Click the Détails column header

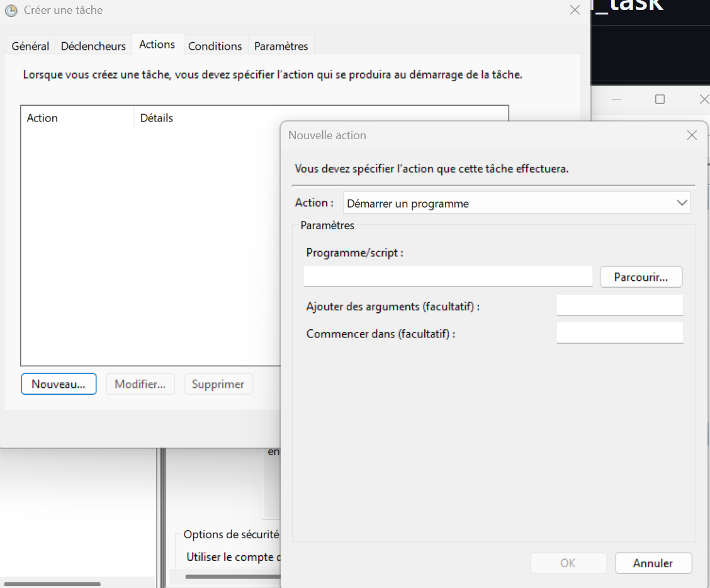pyautogui.click(x=157, y=118)
